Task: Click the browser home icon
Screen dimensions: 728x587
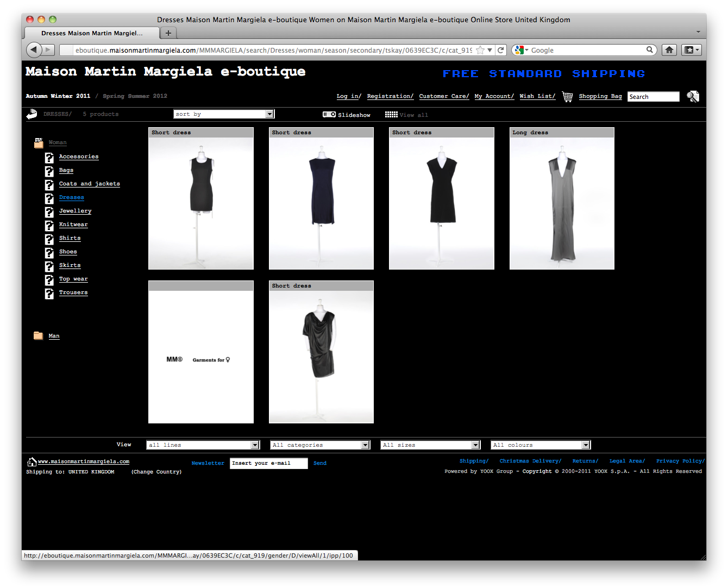Action: 669,49
